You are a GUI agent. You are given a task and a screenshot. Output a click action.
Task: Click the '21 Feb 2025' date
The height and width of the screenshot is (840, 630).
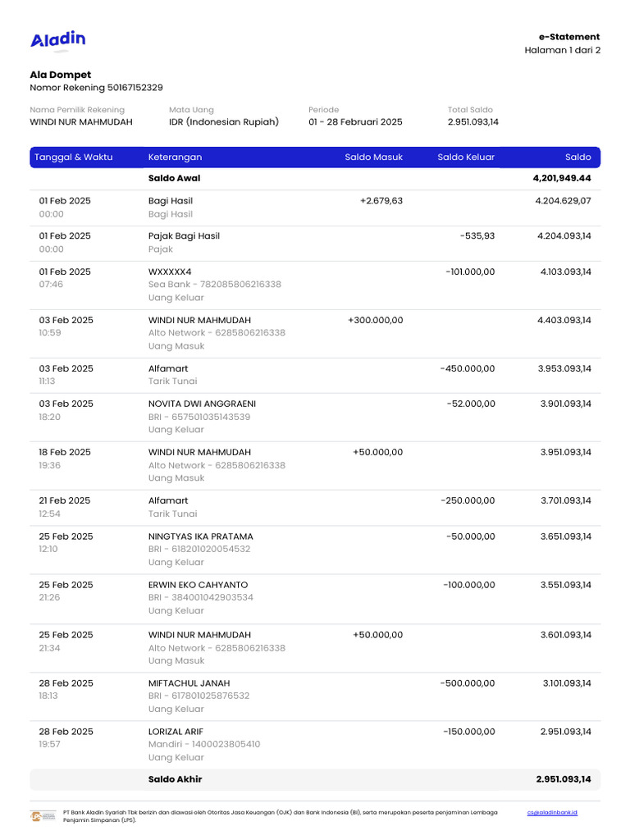pyautogui.click(x=64, y=500)
